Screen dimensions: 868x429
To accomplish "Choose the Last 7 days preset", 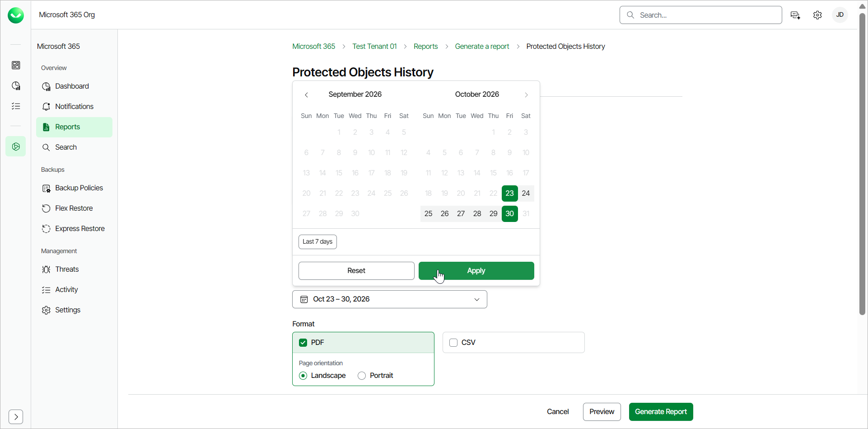I will [x=317, y=242].
